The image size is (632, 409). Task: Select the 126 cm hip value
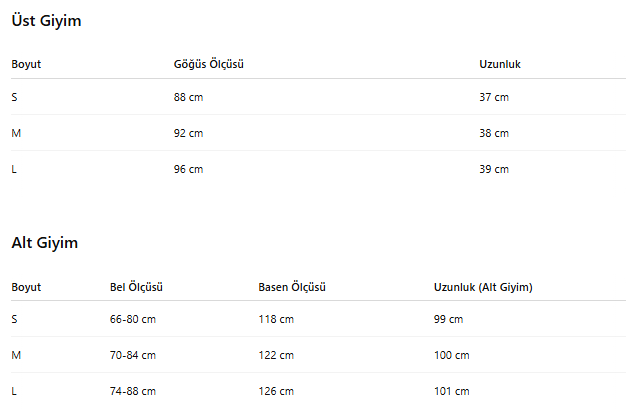(x=276, y=391)
